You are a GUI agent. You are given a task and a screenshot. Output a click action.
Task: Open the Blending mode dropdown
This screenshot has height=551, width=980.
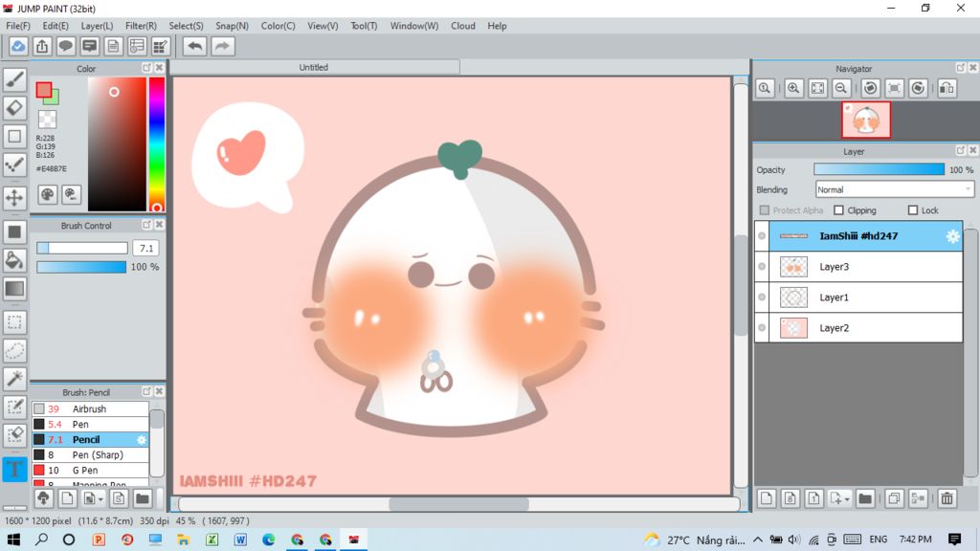[x=895, y=189]
